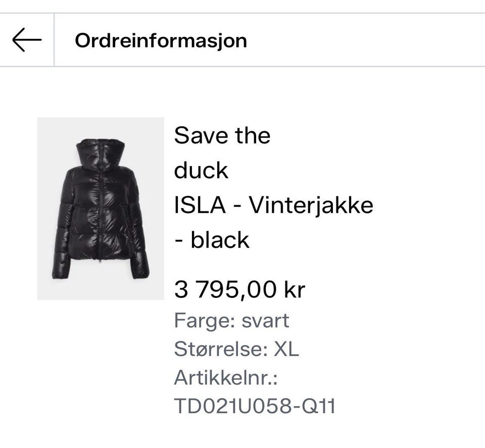Click the word "duck" in brand name
This screenshot has height=448, width=485.
click(201, 171)
